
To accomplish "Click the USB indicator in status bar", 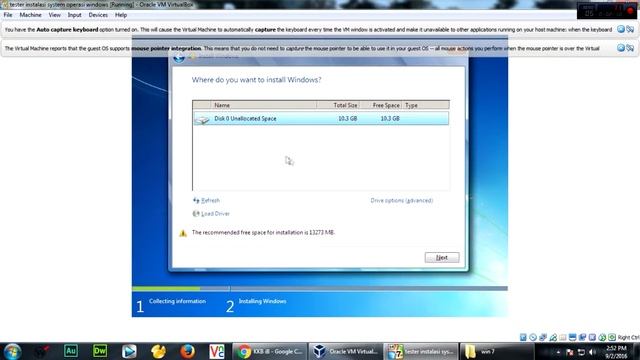I will coord(553,337).
